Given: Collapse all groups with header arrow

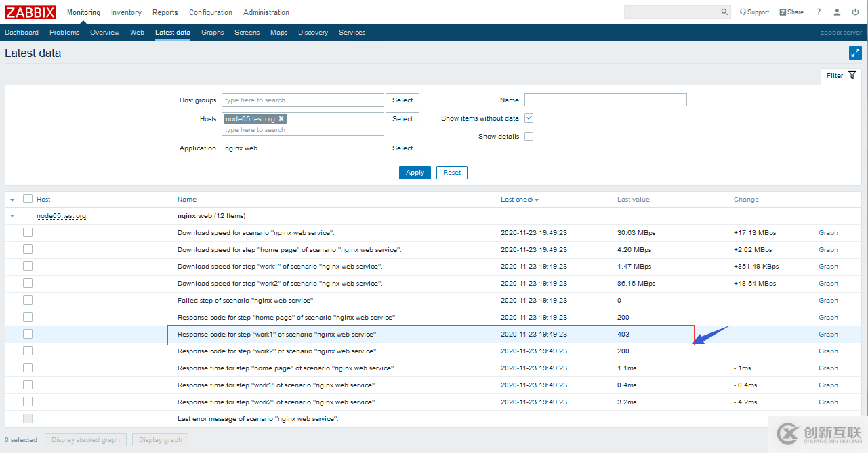Looking at the screenshot, I should [12, 200].
